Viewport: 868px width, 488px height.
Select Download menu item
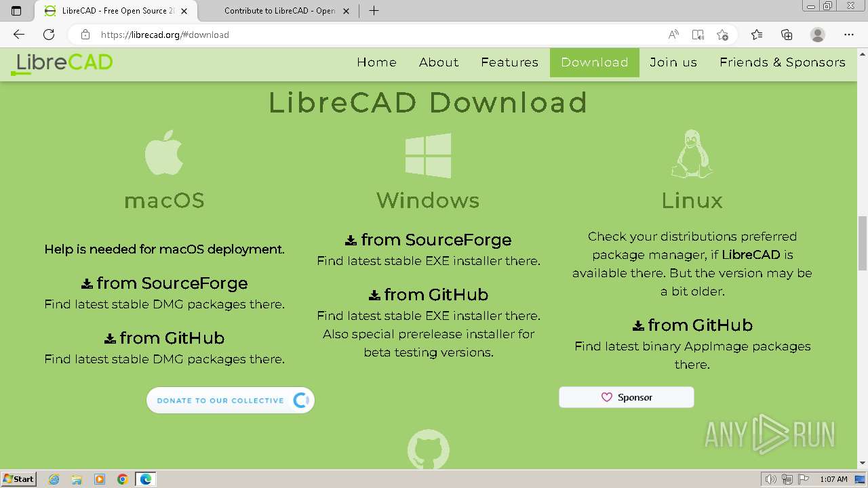(594, 62)
